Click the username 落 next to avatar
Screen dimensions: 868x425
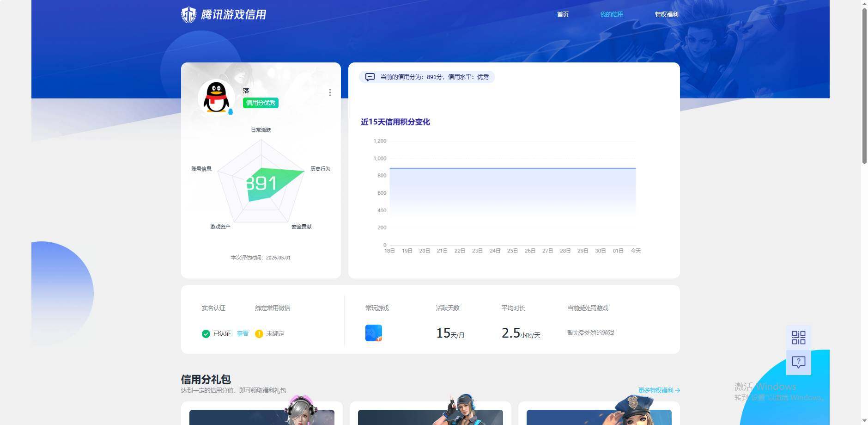246,91
